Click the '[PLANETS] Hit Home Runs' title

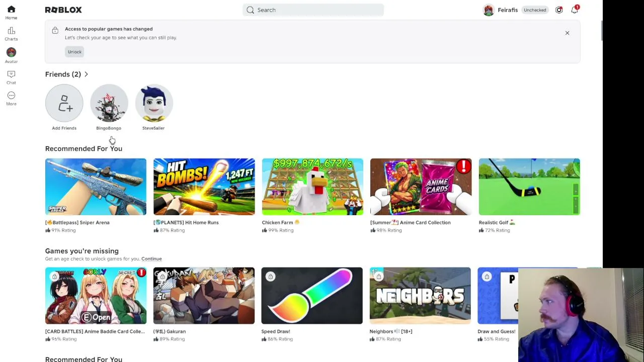186,222
